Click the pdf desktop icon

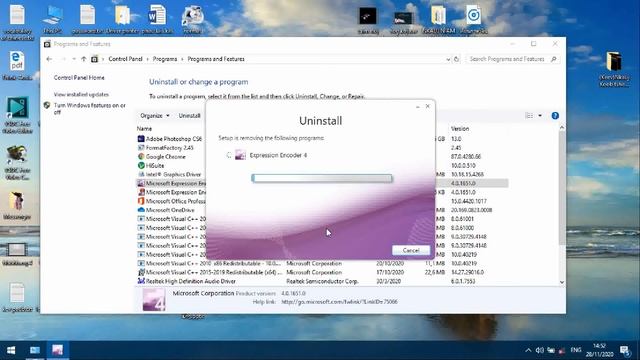pyautogui.click(x=17, y=65)
